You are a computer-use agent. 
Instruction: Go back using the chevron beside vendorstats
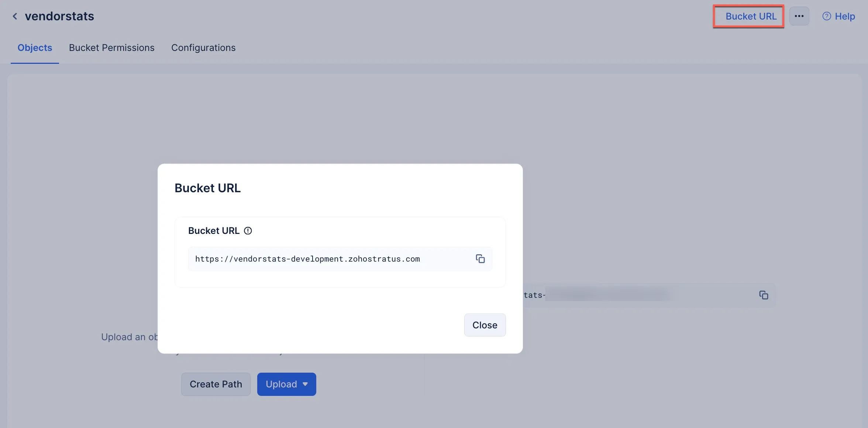click(x=15, y=16)
